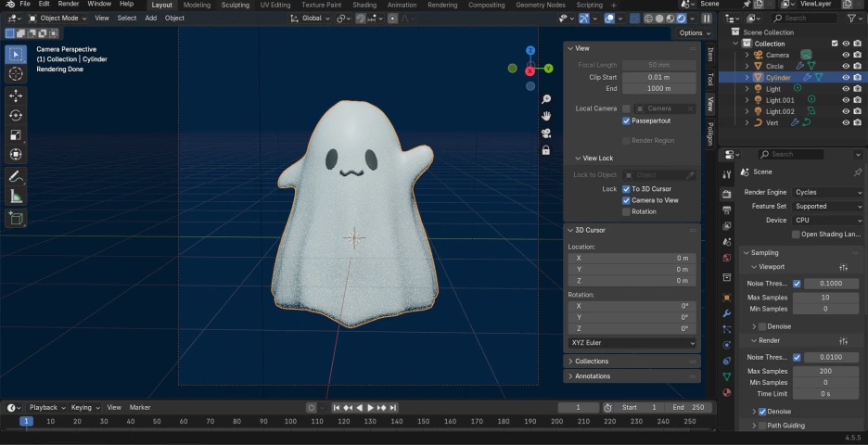The image size is (868, 445).
Task: Enable the Rotation lock checkbox
Action: [x=626, y=211]
